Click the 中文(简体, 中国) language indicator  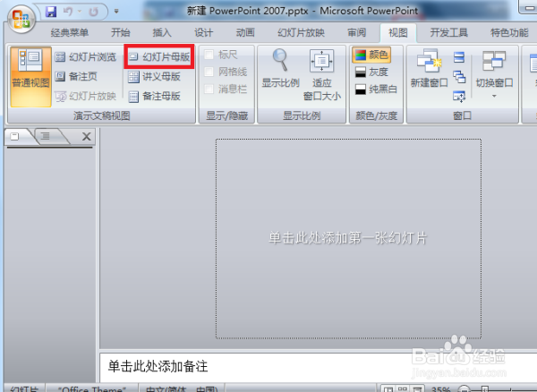click(182, 388)
